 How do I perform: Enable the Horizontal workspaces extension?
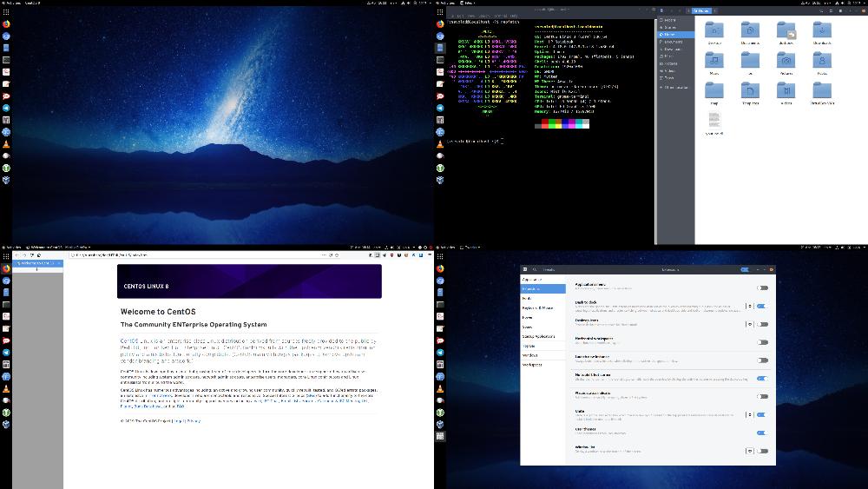[762, 342]
